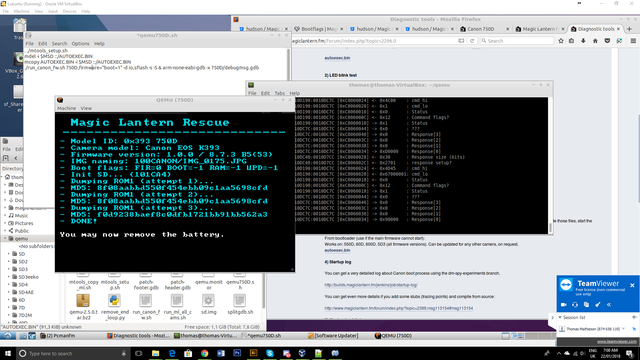The height and width of the screenshot is (360, 640).
Task: Collapse TeamViewer panel with double-chevron icon
Action: click(609, 304)
